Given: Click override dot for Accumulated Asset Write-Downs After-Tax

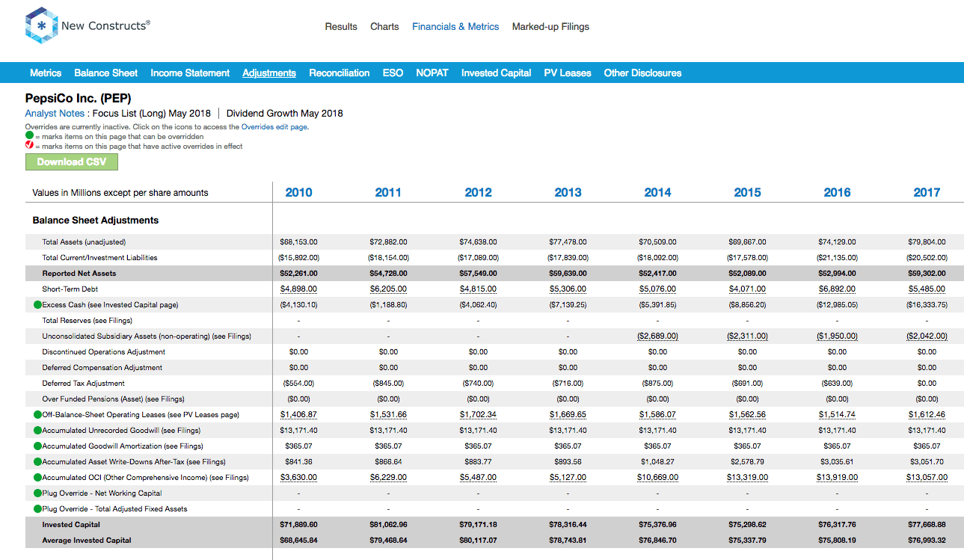Looking at the screenshot, I should pyautogui.click(x=37, y=462).
